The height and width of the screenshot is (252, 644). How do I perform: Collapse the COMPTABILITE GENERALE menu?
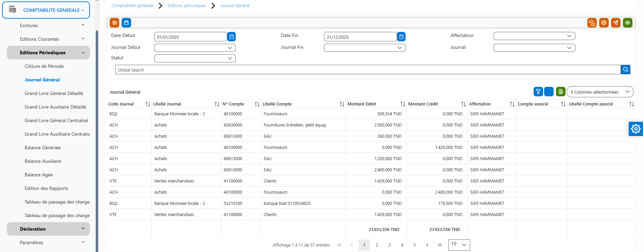coord(46,10)
